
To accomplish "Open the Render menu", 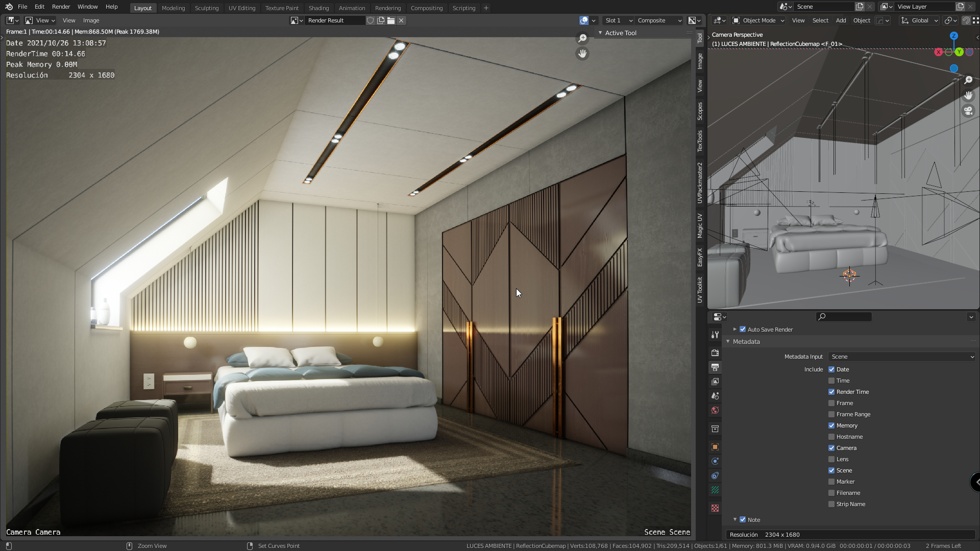I will pyautogui.click(x=61, y=7).
